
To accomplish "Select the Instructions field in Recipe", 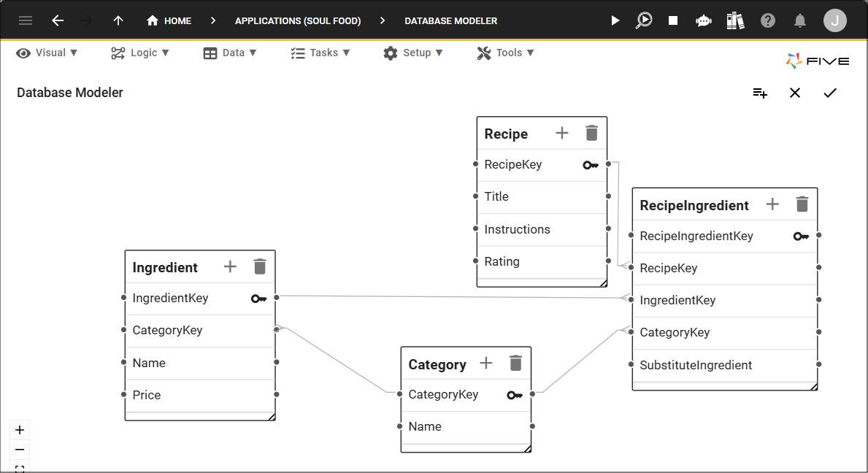I will tap(542, 230).
